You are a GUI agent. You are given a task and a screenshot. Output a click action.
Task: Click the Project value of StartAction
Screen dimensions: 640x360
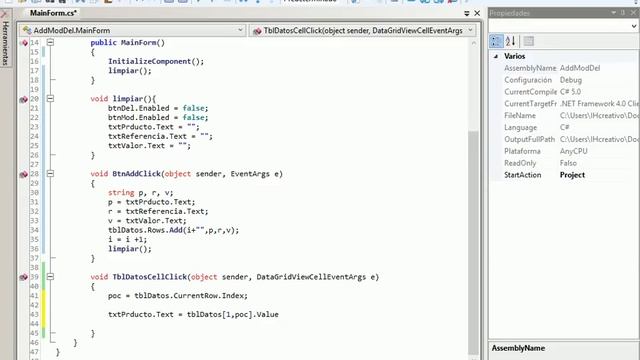(x=572, y=175)
